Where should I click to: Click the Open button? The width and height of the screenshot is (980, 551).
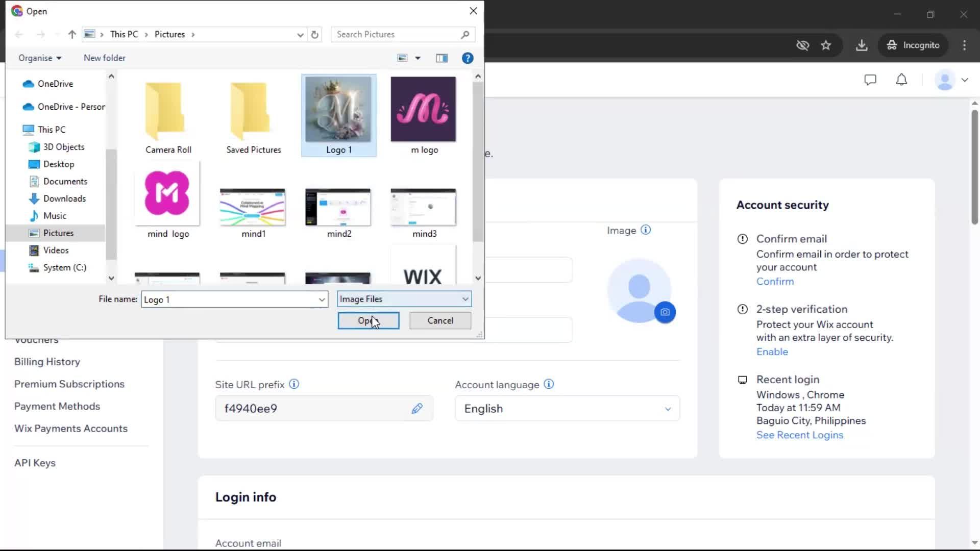point(369,320)
